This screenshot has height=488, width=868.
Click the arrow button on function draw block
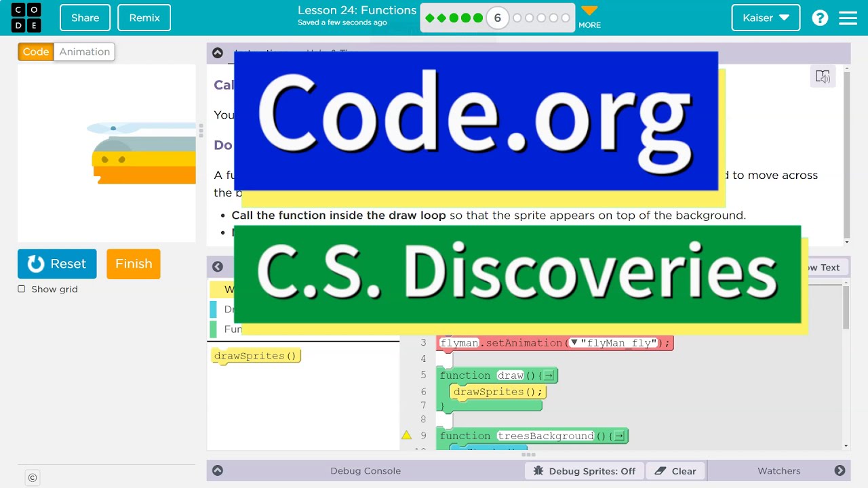coord(548,375)
